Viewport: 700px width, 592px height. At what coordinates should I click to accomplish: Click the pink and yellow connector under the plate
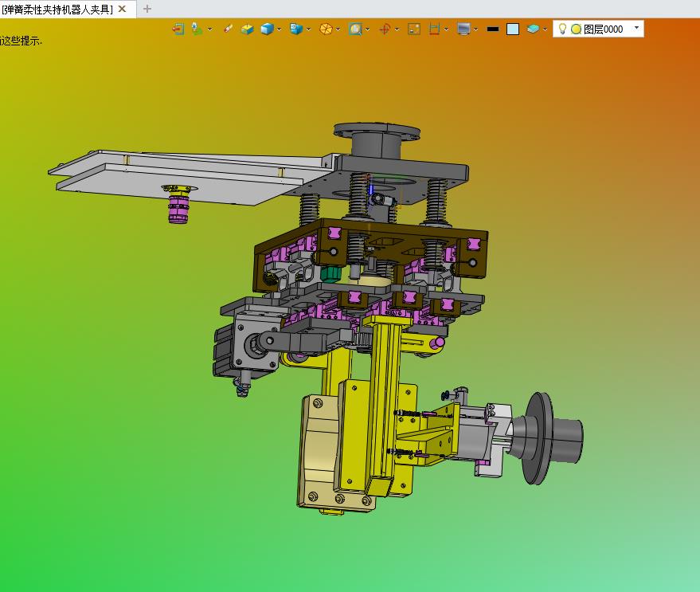178,204
